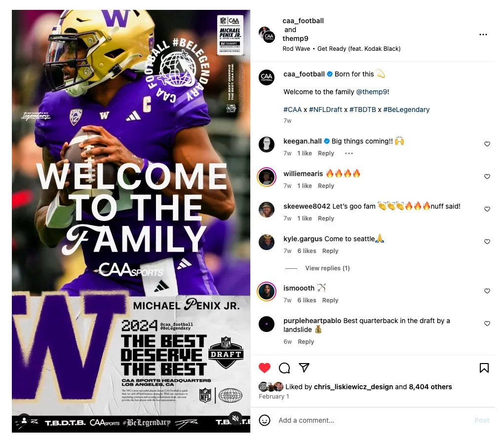Open Rod Wave Get Ready audio link
Image resolution: width=504 pixels, height=440 pixels.
click(342, 49)
